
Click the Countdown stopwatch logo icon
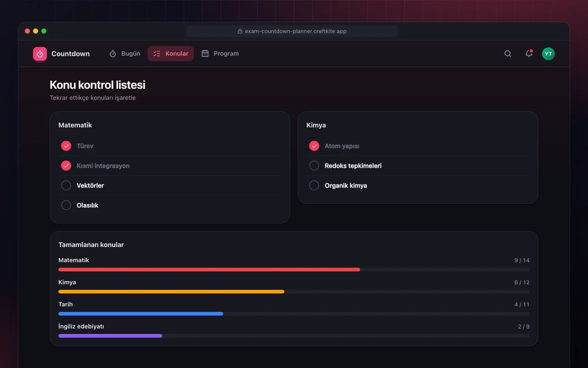(x=40, y=54)
